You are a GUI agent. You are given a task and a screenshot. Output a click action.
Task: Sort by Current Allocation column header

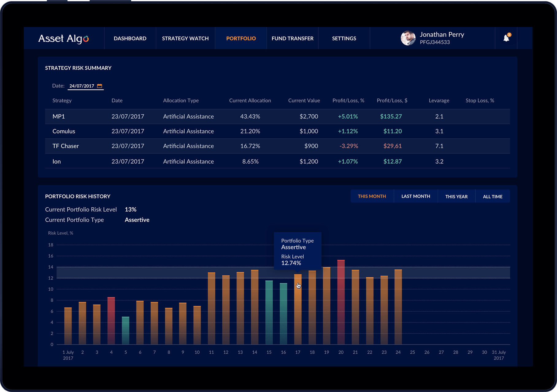[250, 101]
